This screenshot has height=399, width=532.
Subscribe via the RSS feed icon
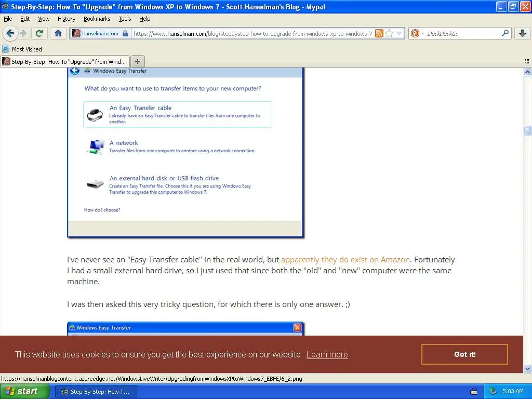pyautogui.click(x=379, y=33)
